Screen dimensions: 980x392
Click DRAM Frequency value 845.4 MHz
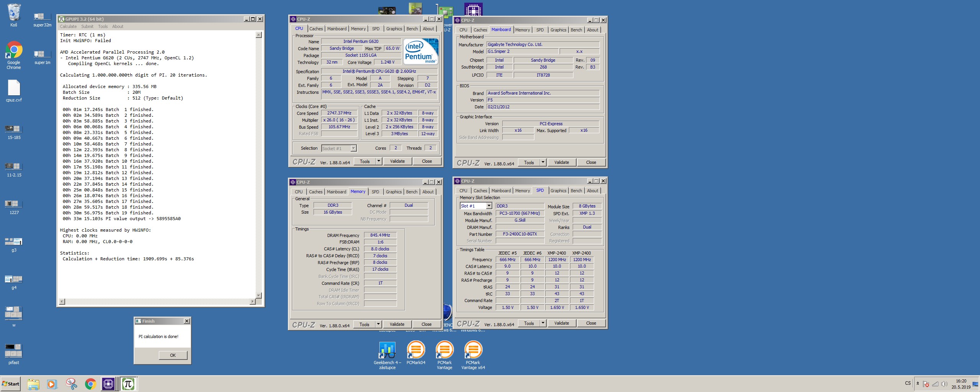tap(380, 235)
